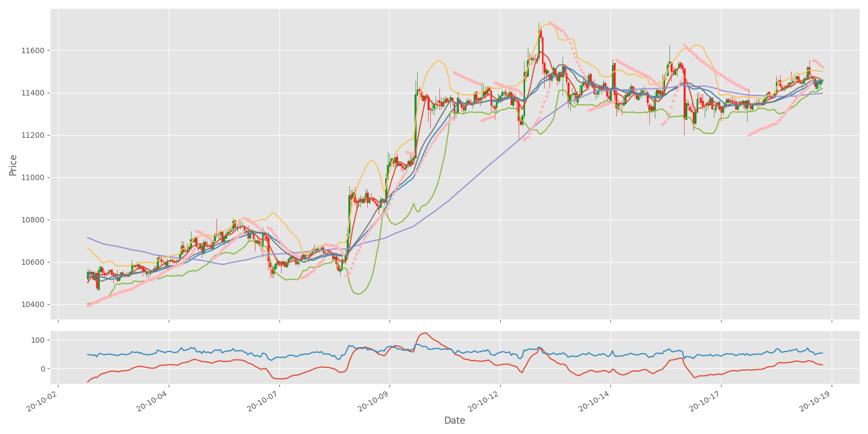The height and width of the screenshot is (434, 868).
Task: Click the Date x-axis title
Action: [x=455, y=420]
